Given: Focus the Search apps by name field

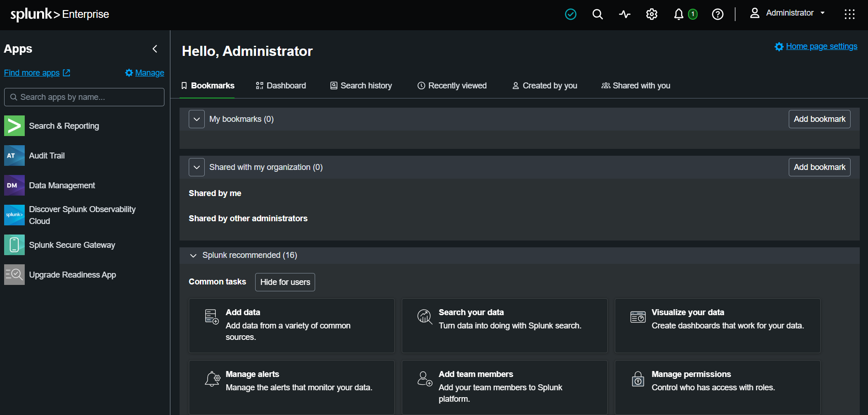Looking at the screenshot, I should coord(84,97).
